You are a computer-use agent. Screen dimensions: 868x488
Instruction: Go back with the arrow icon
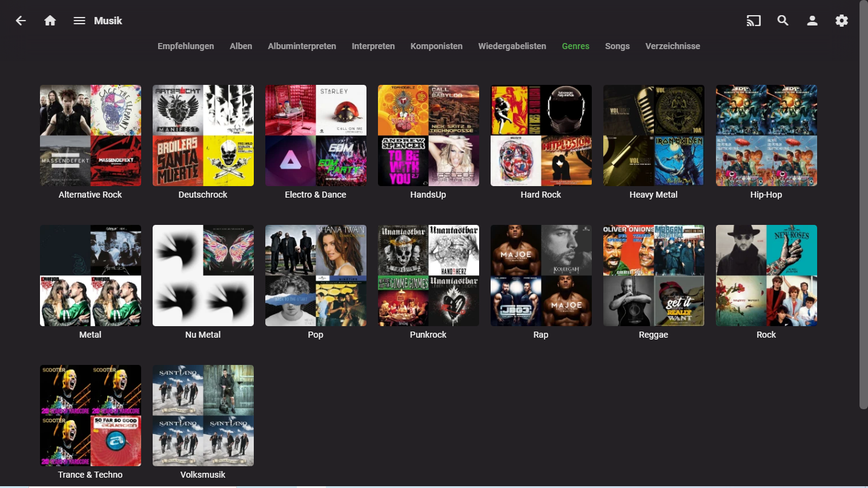(x=21, y=21)
